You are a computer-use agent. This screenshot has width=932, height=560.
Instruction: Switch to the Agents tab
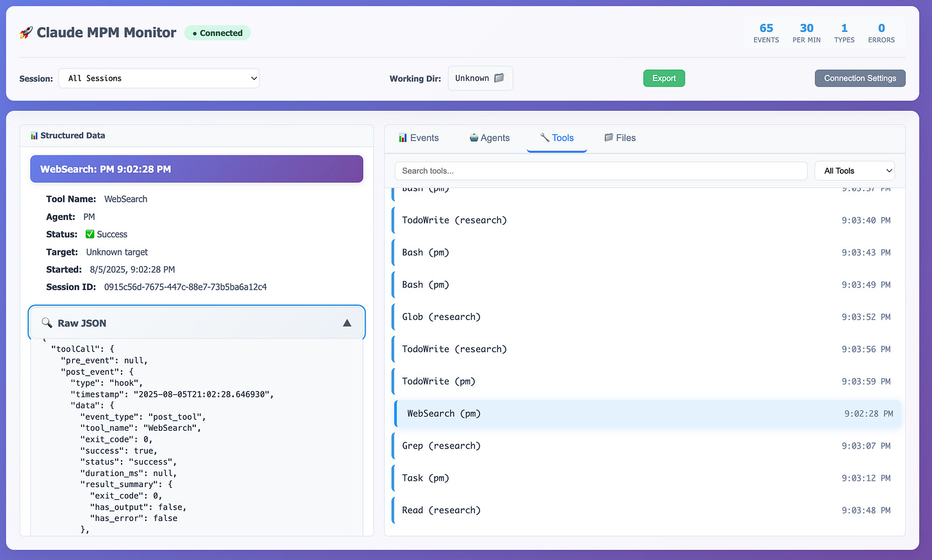pos(490,138)
